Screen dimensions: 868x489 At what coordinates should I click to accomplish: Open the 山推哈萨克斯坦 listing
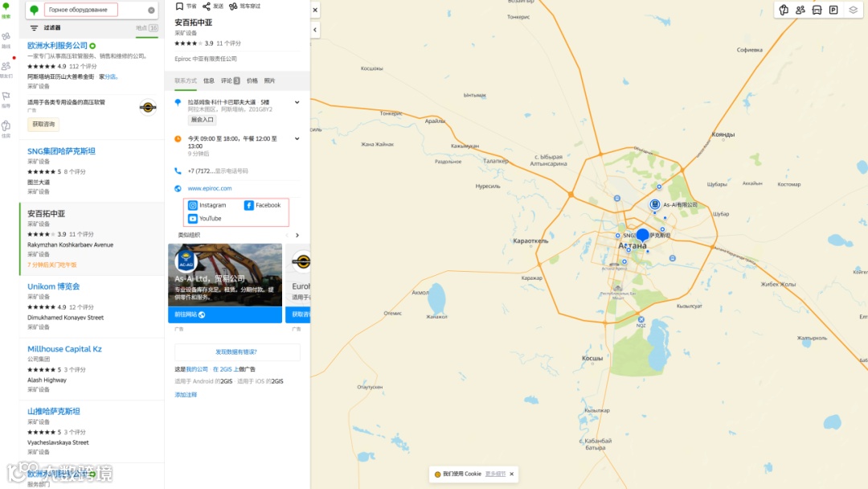click(x=54, y=412)
